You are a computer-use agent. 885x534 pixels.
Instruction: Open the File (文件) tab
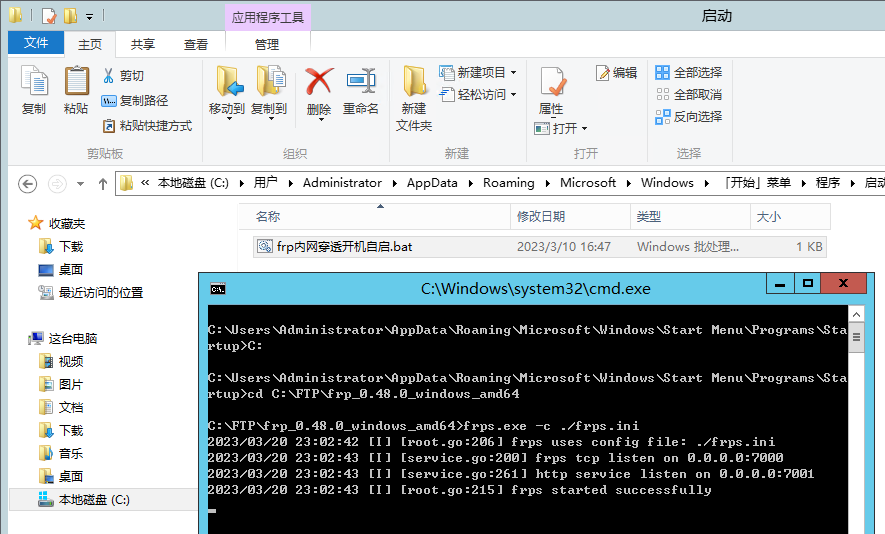[x=36, y=42]
